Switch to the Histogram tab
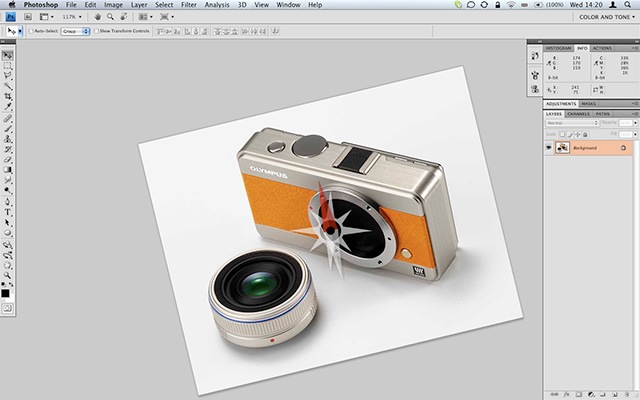This screenshot has height=400, width=640. tap(558, 48)
